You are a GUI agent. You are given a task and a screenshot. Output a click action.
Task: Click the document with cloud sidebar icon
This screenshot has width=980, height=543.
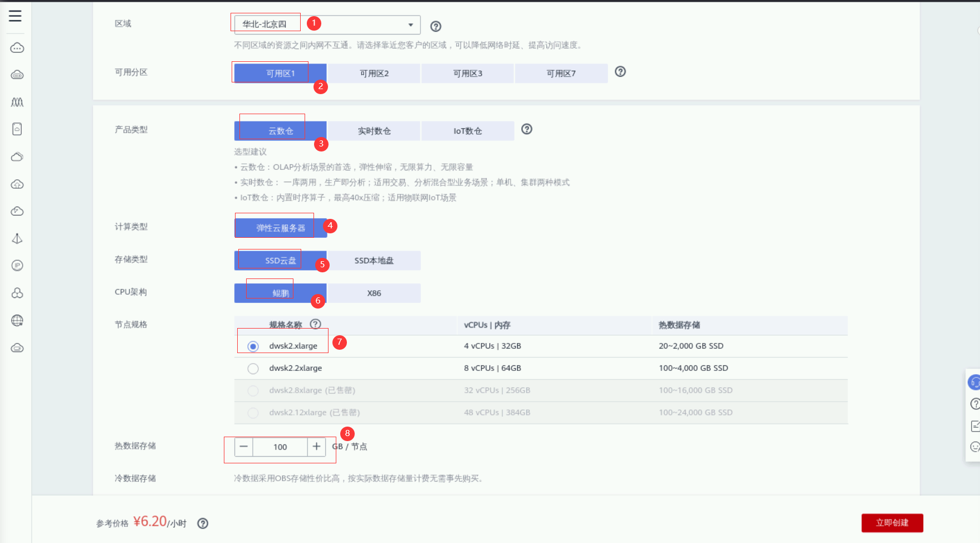point(17,129)
